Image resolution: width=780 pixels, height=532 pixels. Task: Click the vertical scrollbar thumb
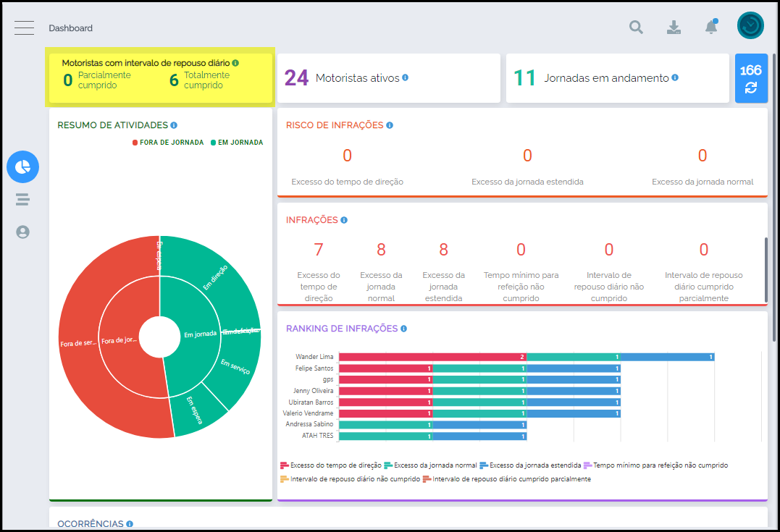pyautogui.click(x=766, y=270)
